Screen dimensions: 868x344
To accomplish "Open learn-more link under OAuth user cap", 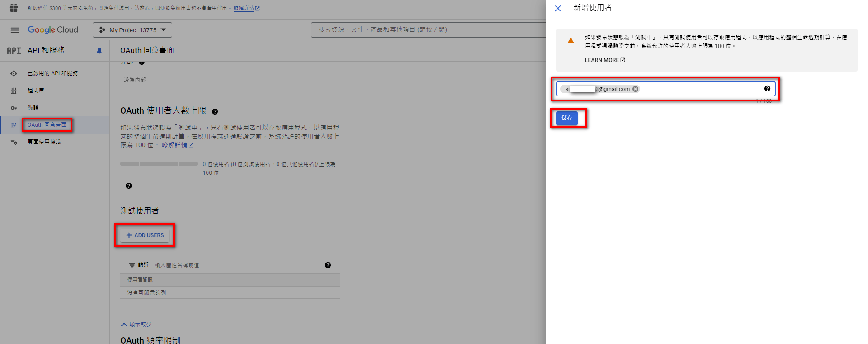I will coord(178,145).
